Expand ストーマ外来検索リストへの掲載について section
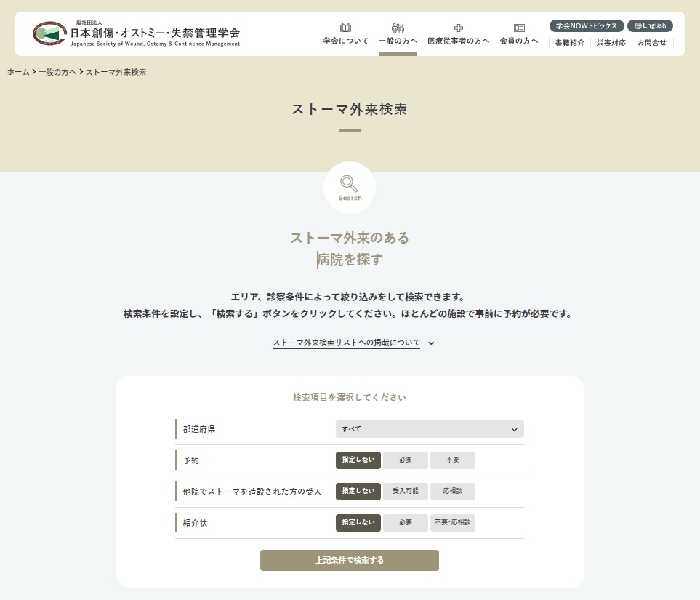This screenshot has height=600, width=700. click(x=353, y=343)
